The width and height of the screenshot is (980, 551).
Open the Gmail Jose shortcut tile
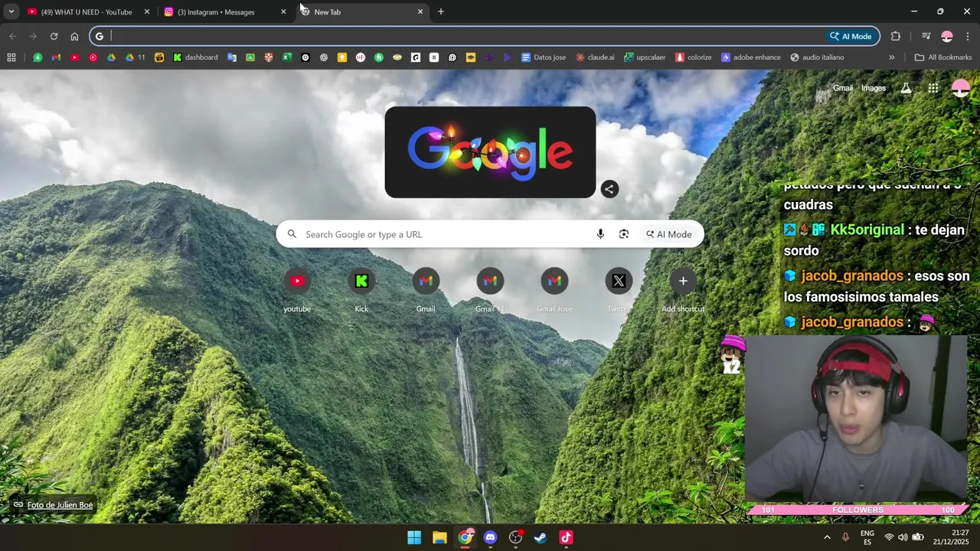click(554, 291)
